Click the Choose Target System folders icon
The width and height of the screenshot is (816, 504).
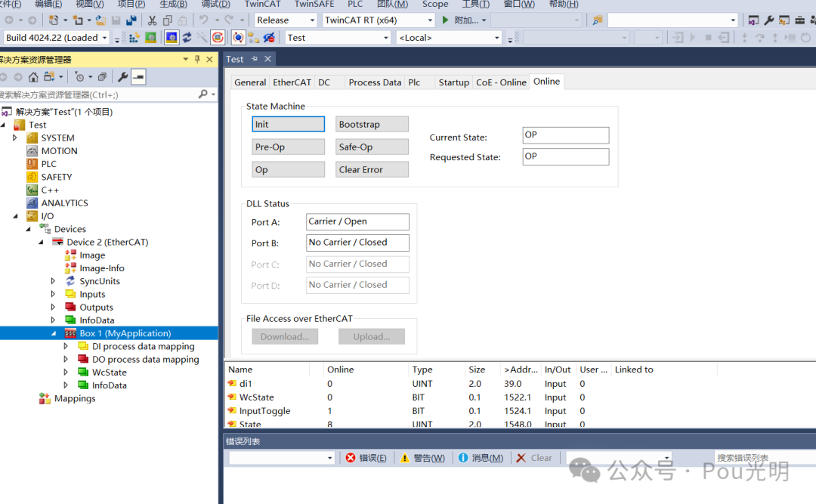[253, 38]
